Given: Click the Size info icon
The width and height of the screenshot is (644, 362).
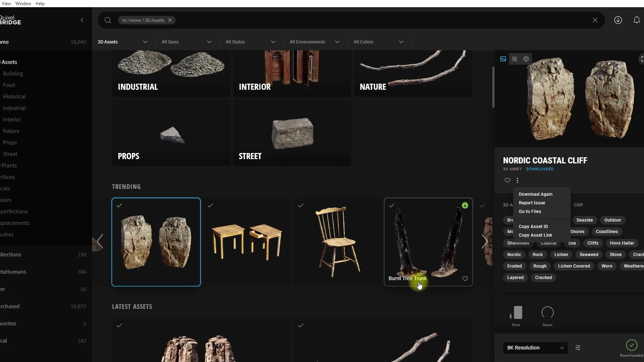Looking at the screenshot, I should pyautogui.click(x=516, y=312).
